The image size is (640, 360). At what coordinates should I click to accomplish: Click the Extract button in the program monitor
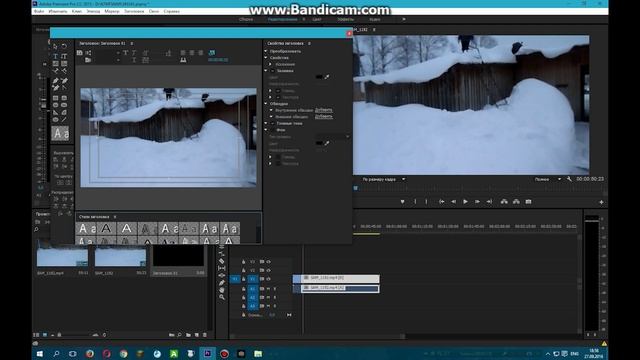tap(516, 202)
